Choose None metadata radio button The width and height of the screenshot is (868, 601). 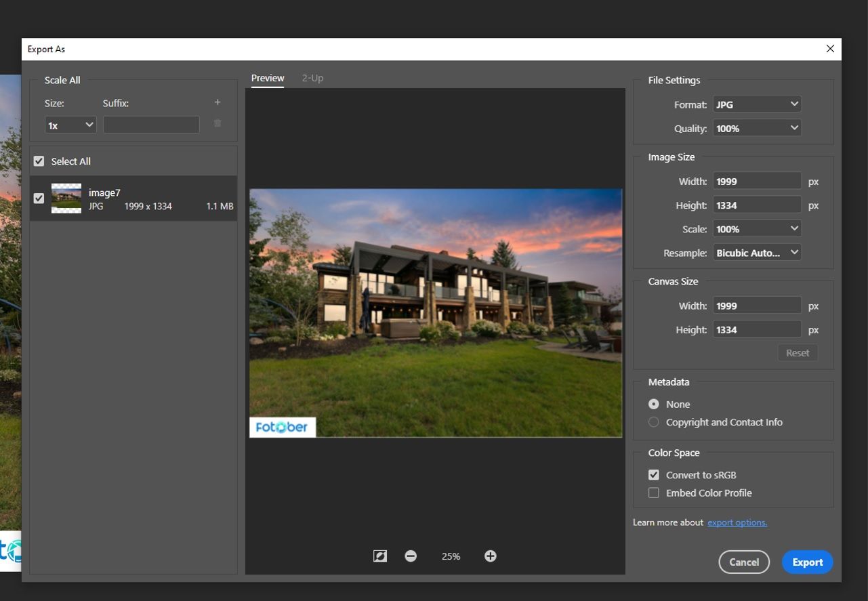654,404
